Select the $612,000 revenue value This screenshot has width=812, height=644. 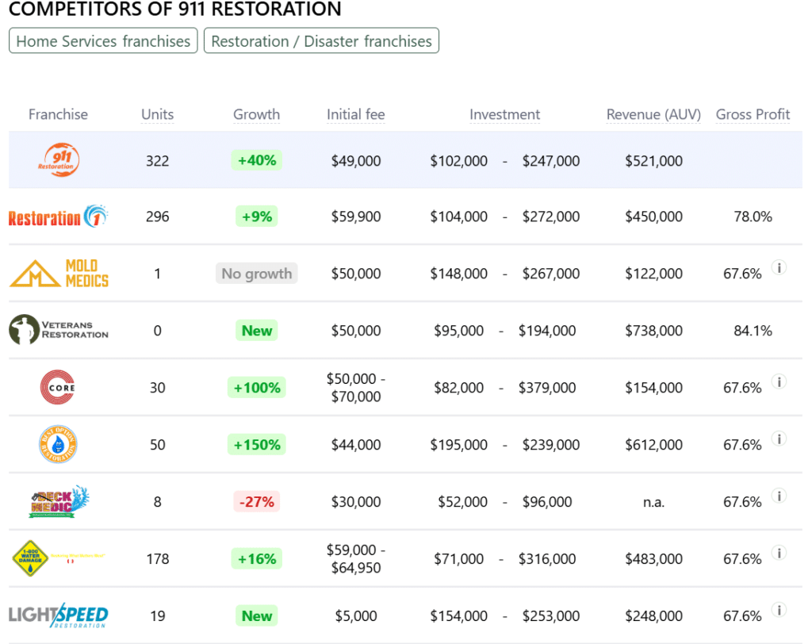click(x=653, y=444)
